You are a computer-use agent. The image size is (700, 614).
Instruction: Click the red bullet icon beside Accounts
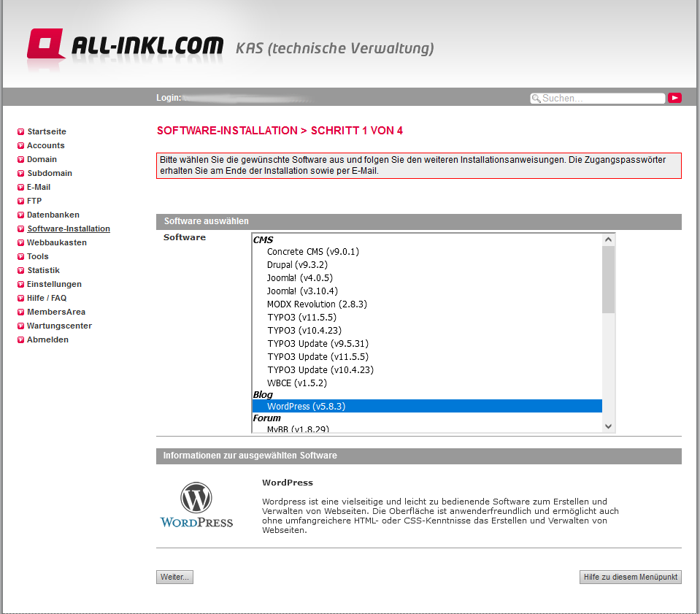click(20, 145)
